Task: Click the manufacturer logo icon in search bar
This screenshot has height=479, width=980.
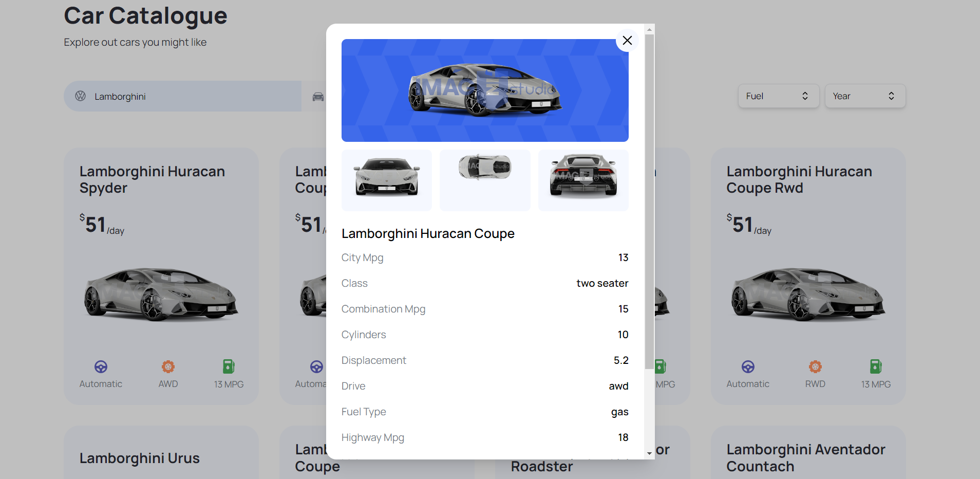Action: (x=81, y=96)
